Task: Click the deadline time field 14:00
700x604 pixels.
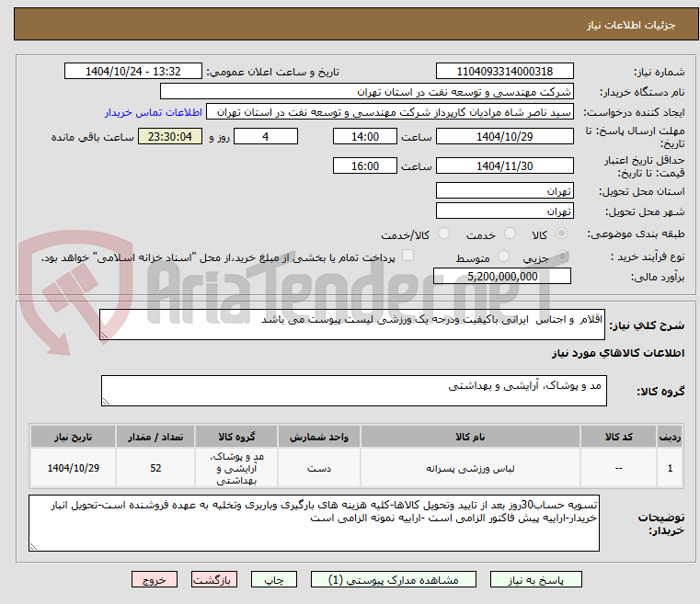Action: 365,136
